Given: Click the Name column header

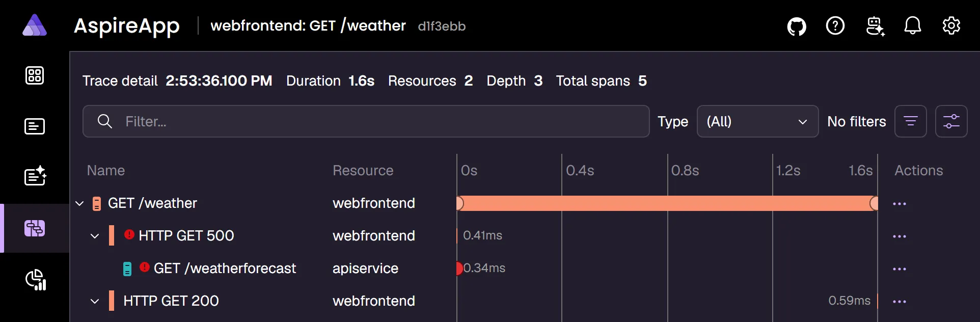Looking at the screenshot, I should pos(106,170).
